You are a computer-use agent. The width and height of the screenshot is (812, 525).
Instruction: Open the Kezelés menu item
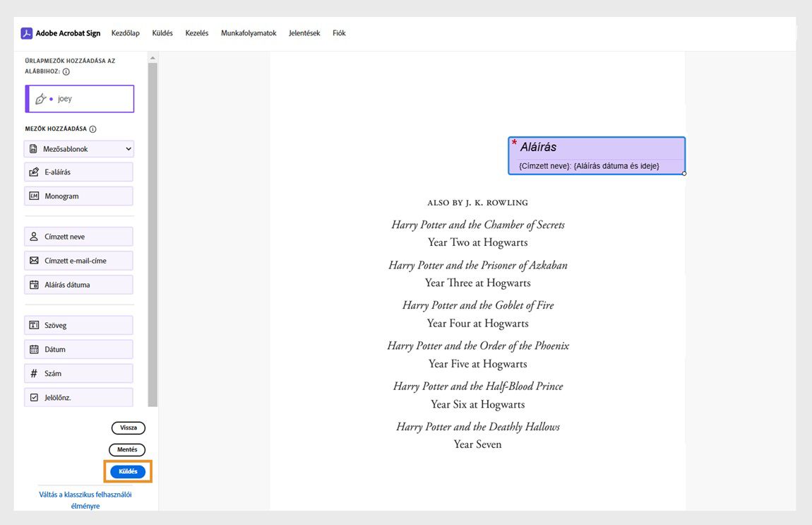click(197, 33)
